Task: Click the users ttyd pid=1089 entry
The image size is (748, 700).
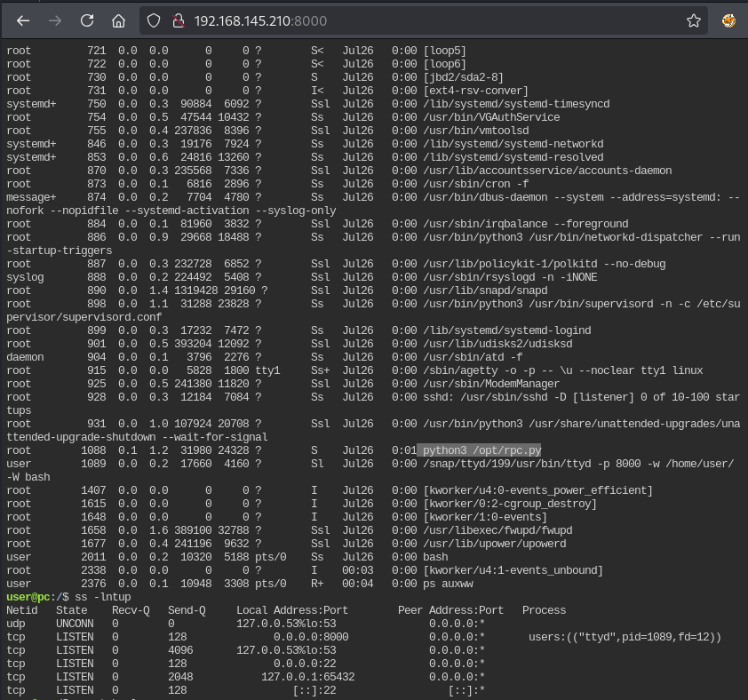Action: tap(624, 637)
